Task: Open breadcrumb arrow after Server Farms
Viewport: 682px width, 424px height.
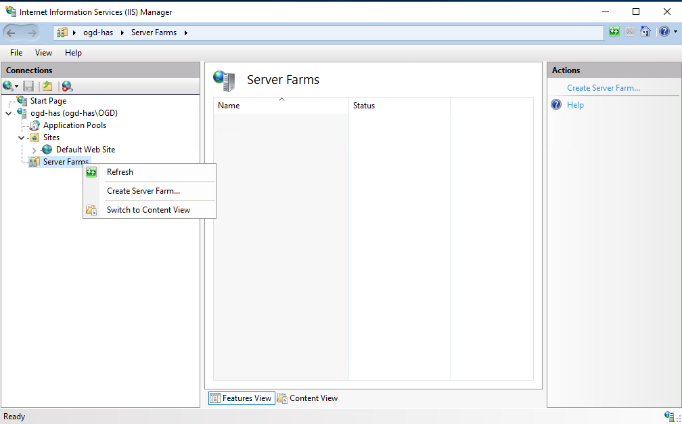Action: (186, 33)
